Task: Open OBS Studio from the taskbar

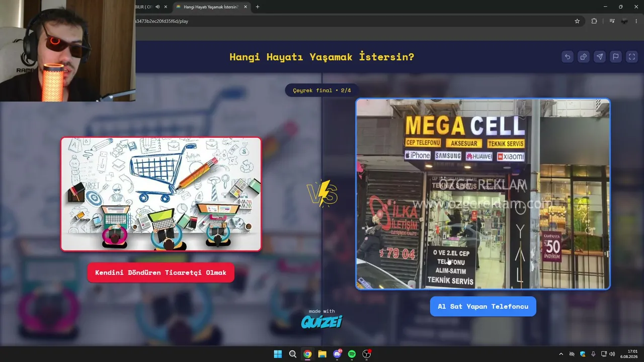Action: [x=367, y=354]
